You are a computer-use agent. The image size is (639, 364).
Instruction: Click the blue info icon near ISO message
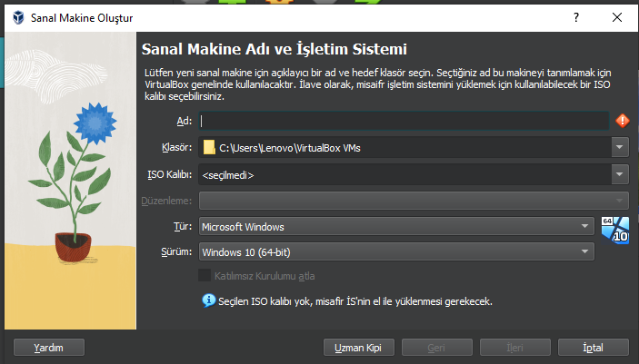[209, 300]
